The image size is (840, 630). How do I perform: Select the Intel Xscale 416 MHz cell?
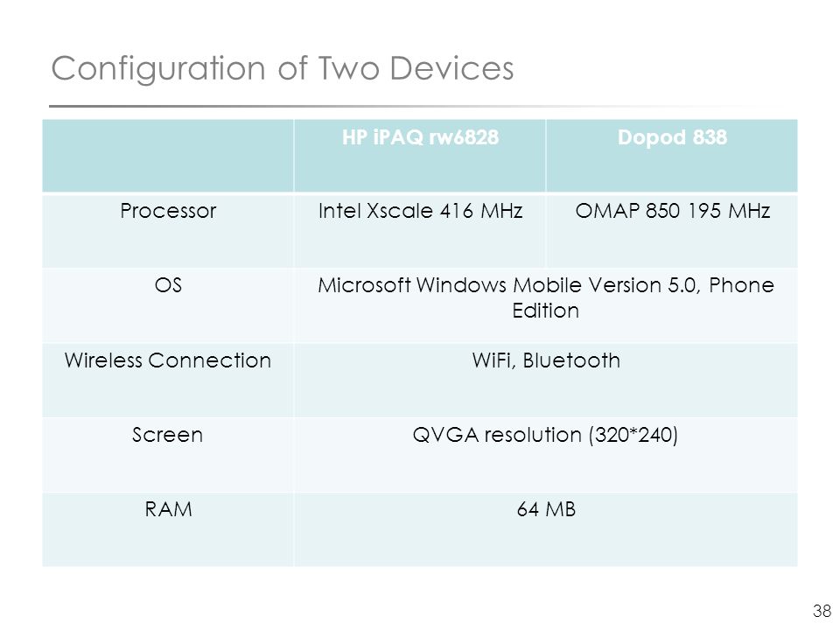coord(420,230)
